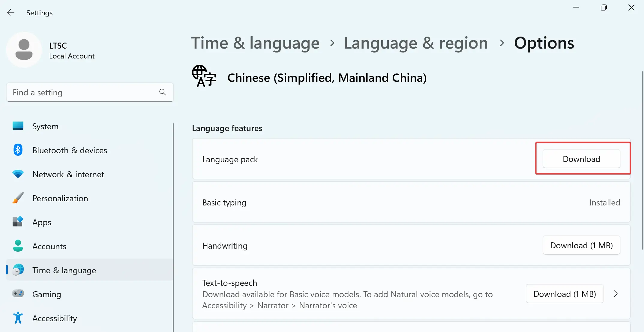Open Accounts settings

point(49,246)
